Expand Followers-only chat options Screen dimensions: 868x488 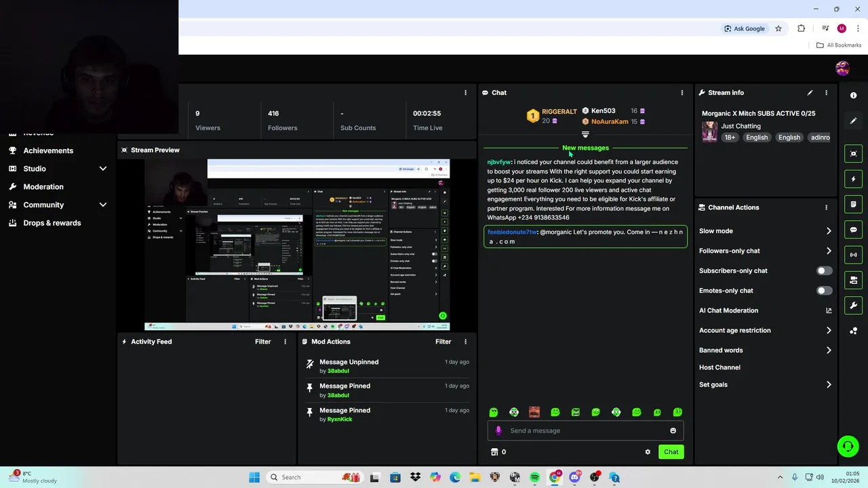[829, 251]
